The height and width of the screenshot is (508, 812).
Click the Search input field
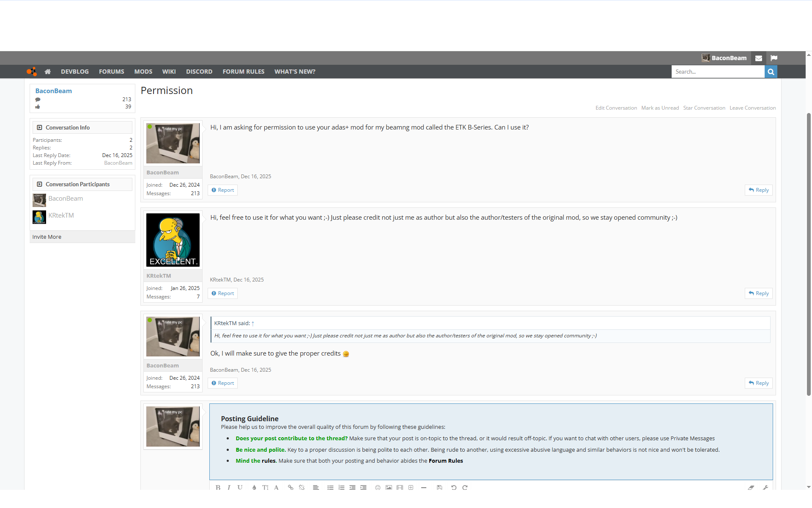pos(718,72)
